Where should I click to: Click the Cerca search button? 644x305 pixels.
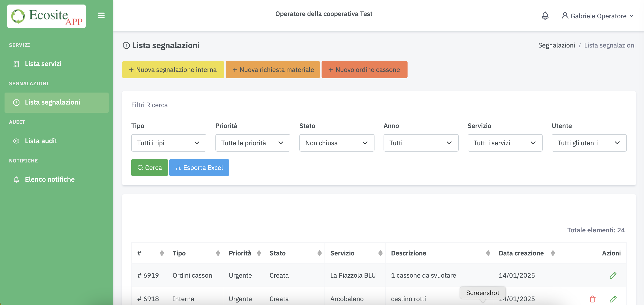[x=150, y=167]
